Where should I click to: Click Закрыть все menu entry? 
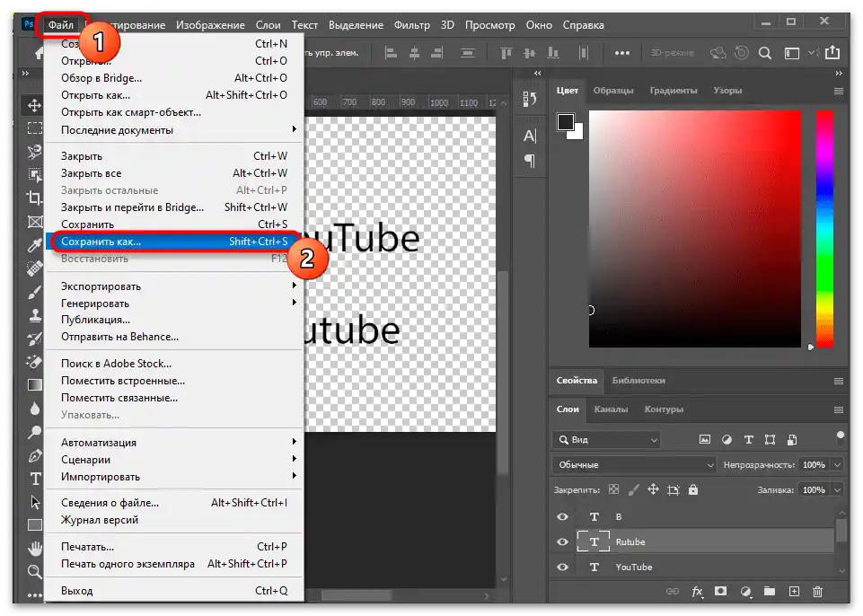click(175, 172)
